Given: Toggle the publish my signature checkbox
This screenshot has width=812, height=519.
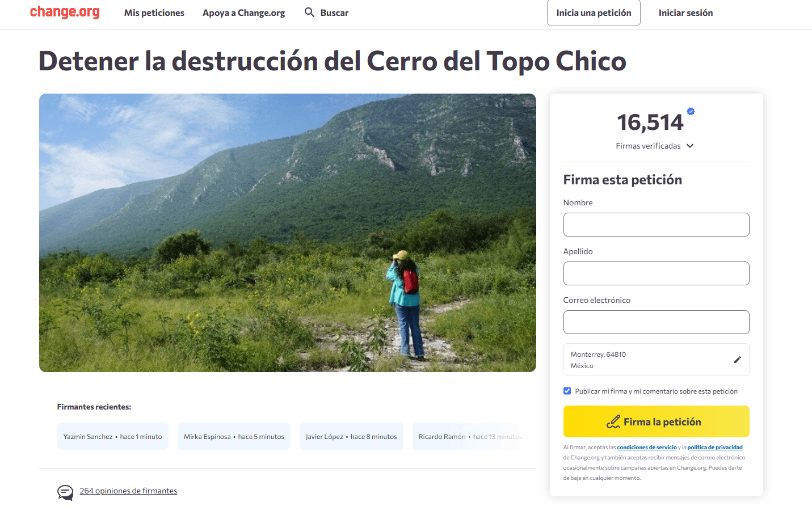Looking at the screenshot, I should 567,391.
